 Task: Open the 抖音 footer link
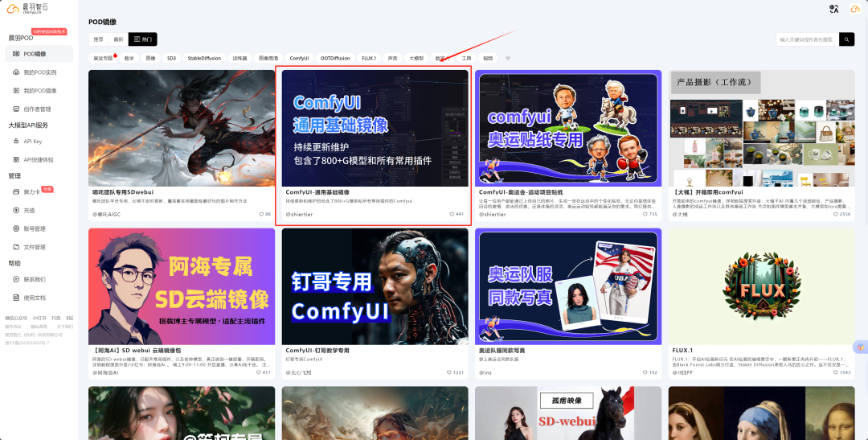tap(56, 318)
